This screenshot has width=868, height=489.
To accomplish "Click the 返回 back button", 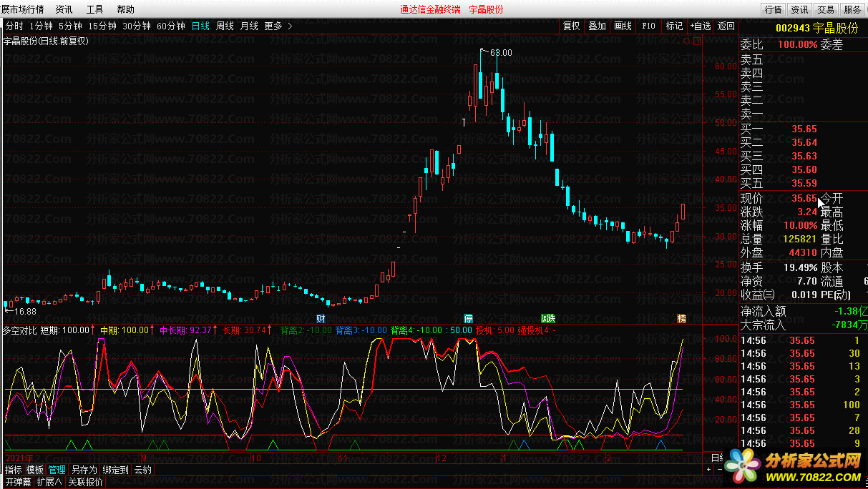I will click(x=726, y=26).
